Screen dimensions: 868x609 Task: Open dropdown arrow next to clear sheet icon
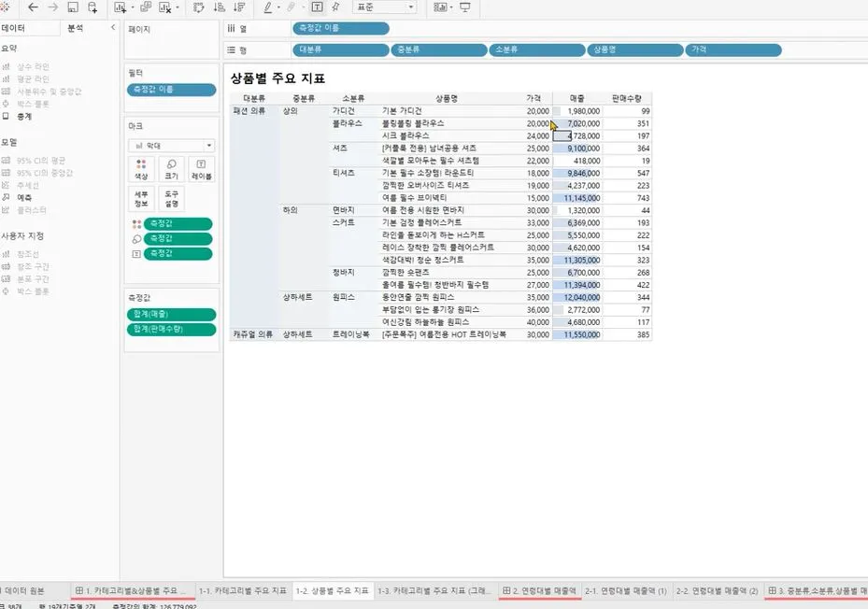click(178, 7)
